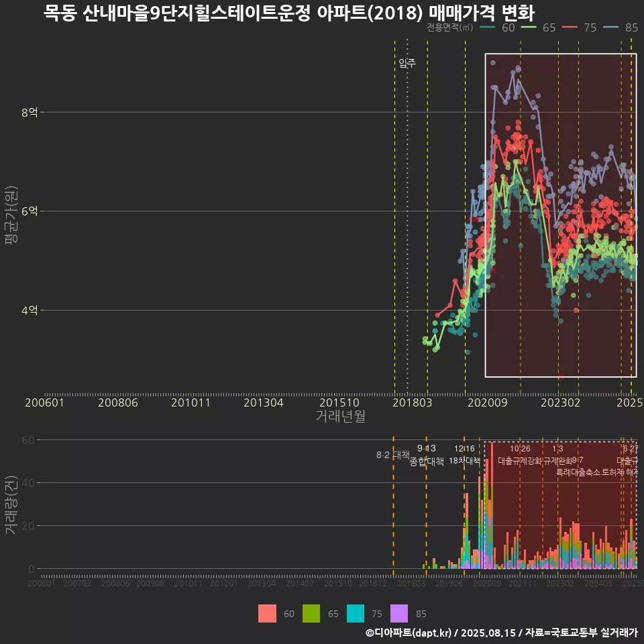Click the 8·2 대책 policy annotation

coord(393,455)
